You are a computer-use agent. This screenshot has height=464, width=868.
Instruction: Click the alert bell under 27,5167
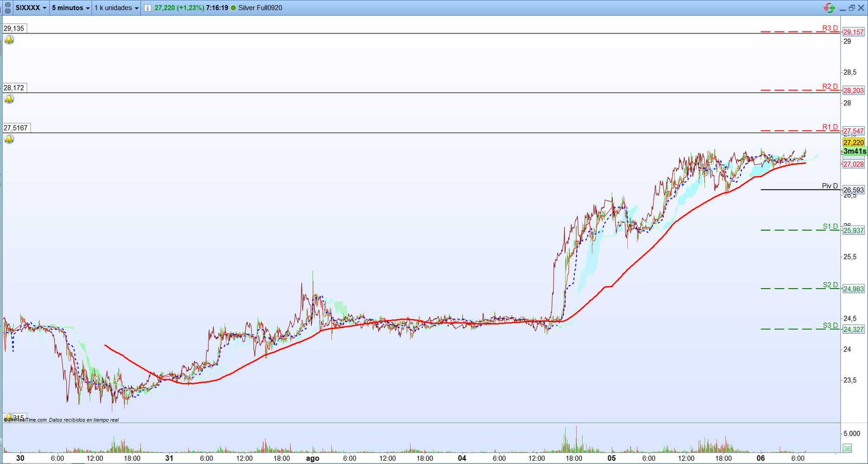click(9, 139)
